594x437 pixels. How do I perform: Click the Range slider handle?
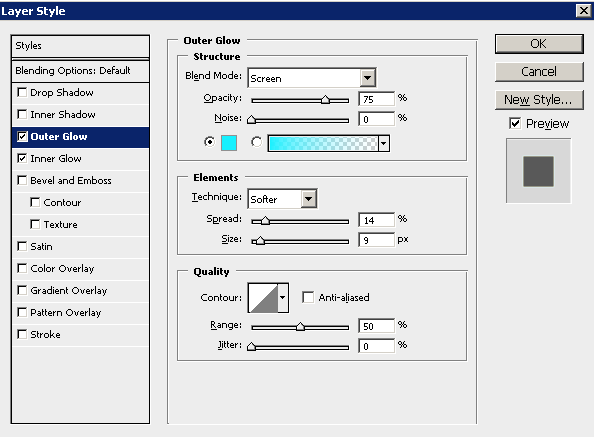point(300,326)
